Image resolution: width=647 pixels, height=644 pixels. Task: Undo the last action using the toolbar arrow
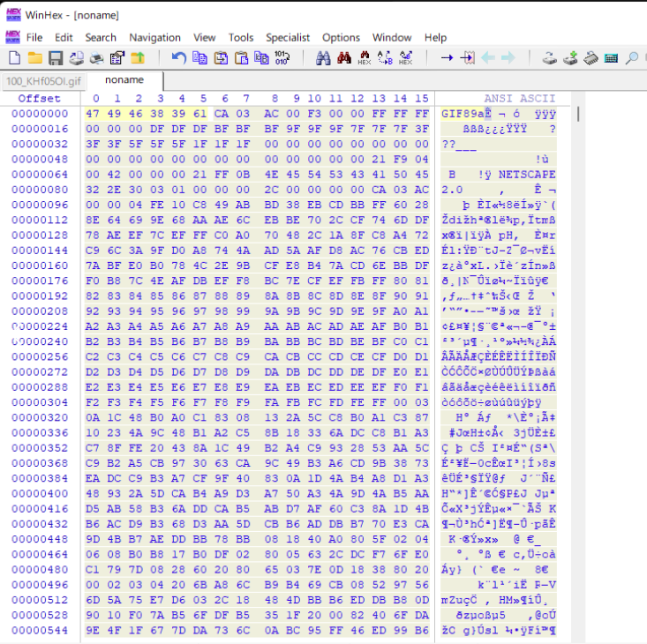(179, 58)
